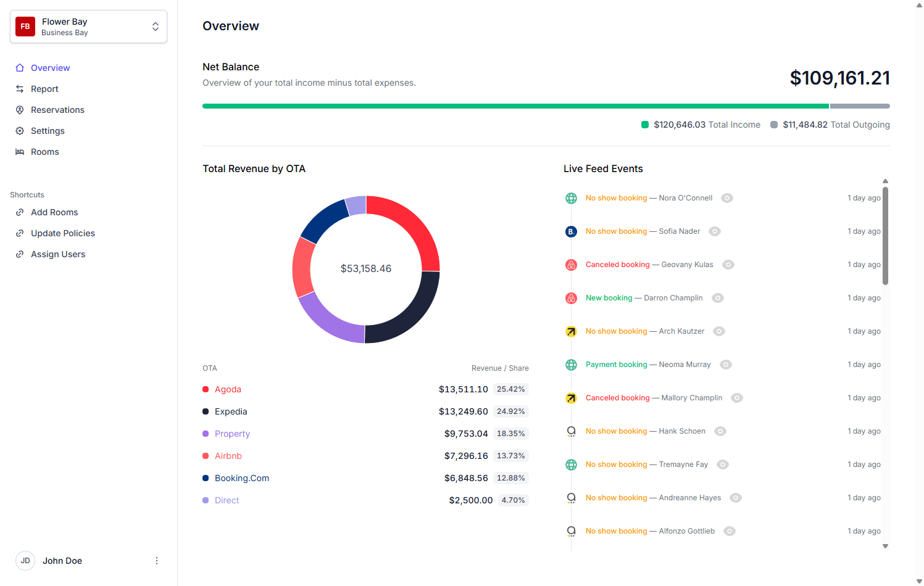The width and height of the screenshot is (924, 586).
Task: Open John Doe's three-dot user menu
Action: [157, 561]
